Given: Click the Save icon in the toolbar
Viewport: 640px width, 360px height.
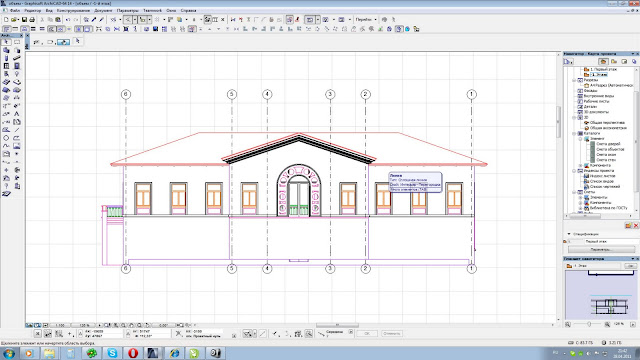Looking at the screenshot, I should tap(24, 20).
